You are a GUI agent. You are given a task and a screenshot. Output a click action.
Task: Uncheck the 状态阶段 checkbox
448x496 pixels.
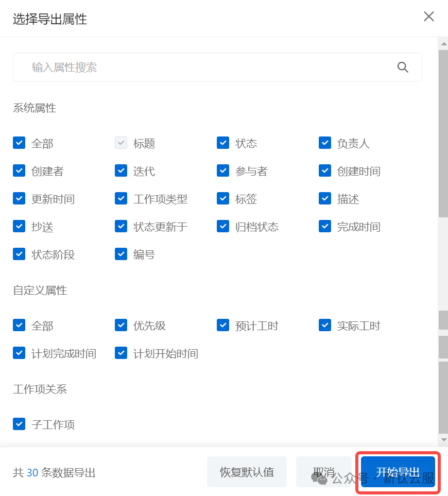tap(19, 254)
